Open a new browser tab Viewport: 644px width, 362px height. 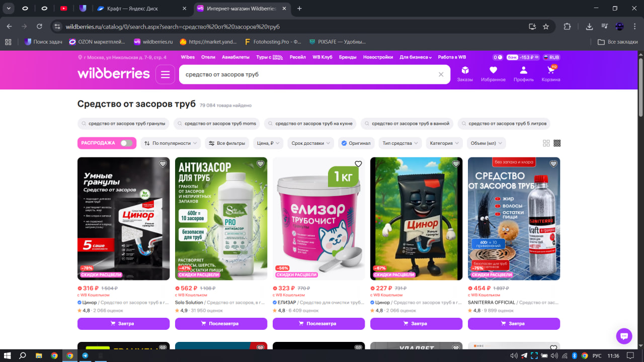pos(300,9)
